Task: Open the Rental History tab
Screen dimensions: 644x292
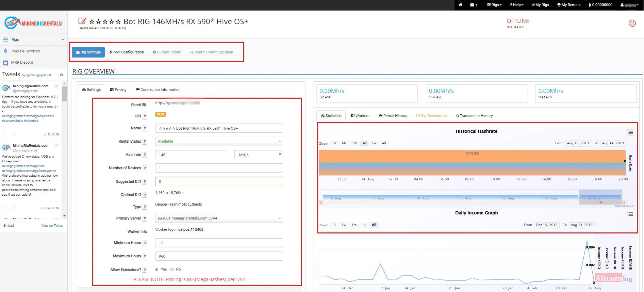Action: pyautogui.click(x=393, y=116)
